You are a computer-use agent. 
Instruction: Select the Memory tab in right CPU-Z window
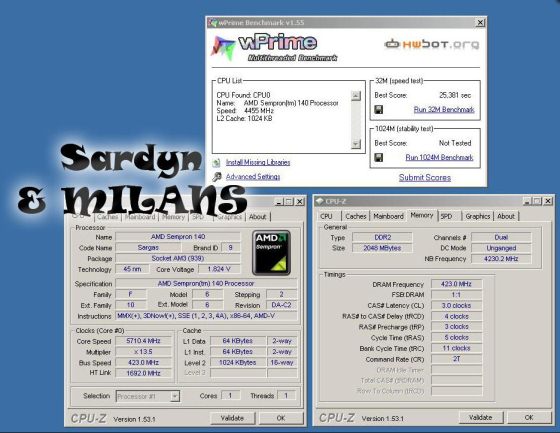[x=422, y=215]
